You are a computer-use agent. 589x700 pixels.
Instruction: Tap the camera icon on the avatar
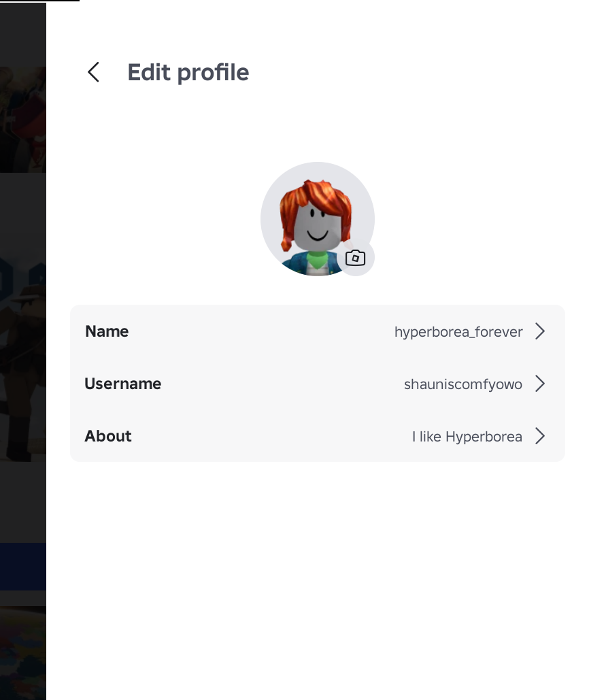coord(356,258)
